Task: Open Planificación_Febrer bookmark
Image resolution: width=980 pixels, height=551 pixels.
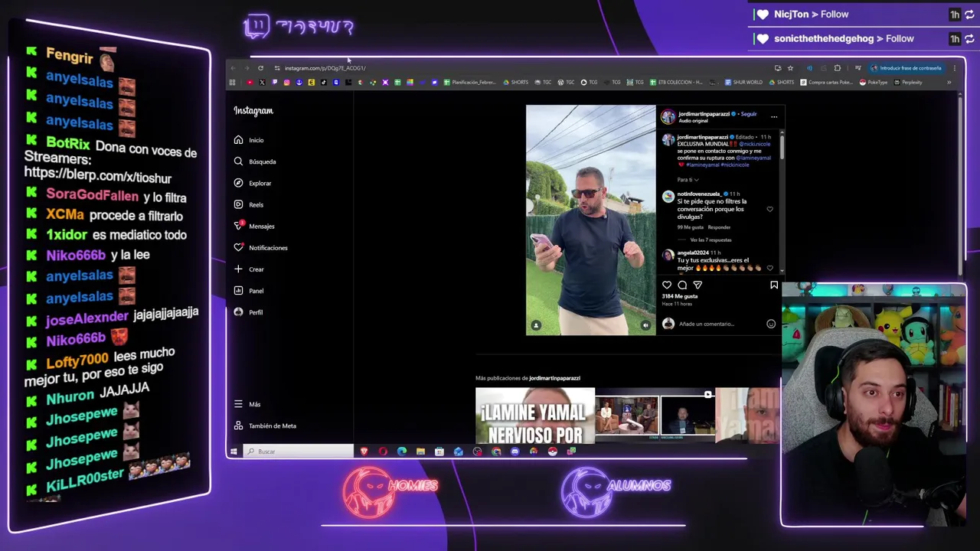Action: tap(469, 83)
